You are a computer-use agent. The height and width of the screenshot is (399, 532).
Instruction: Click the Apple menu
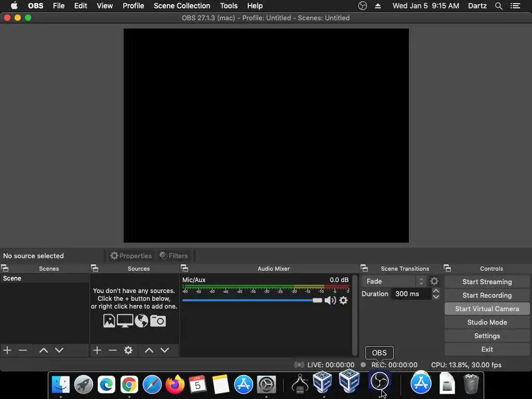tap(14, 6)
